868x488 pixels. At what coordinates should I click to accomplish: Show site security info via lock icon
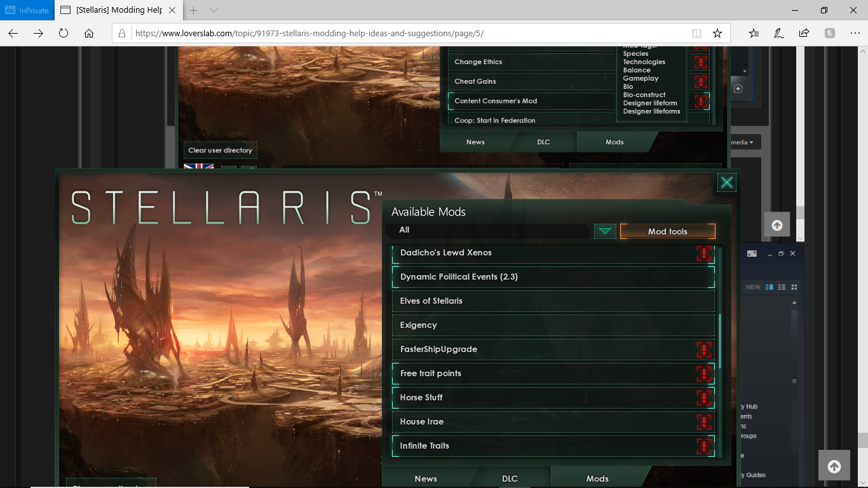click(122, 33)
